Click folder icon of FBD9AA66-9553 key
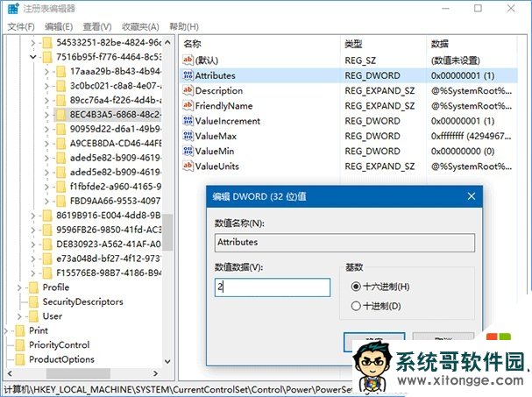Screen dimensions: 532x397 [60, 201]
